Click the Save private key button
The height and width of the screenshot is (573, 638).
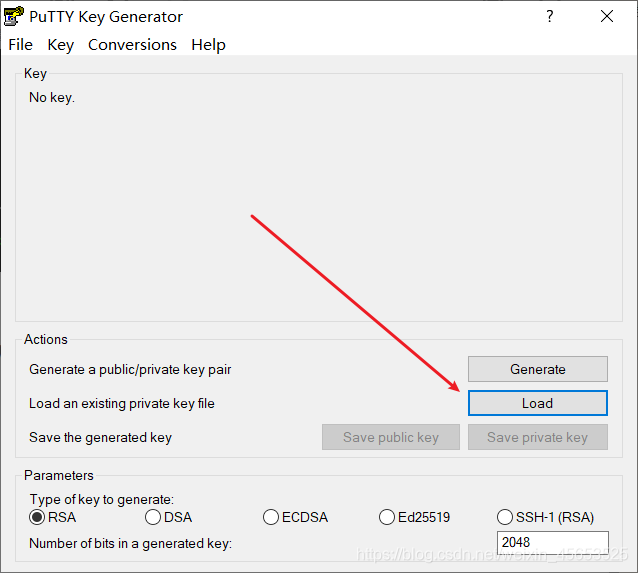537,437
